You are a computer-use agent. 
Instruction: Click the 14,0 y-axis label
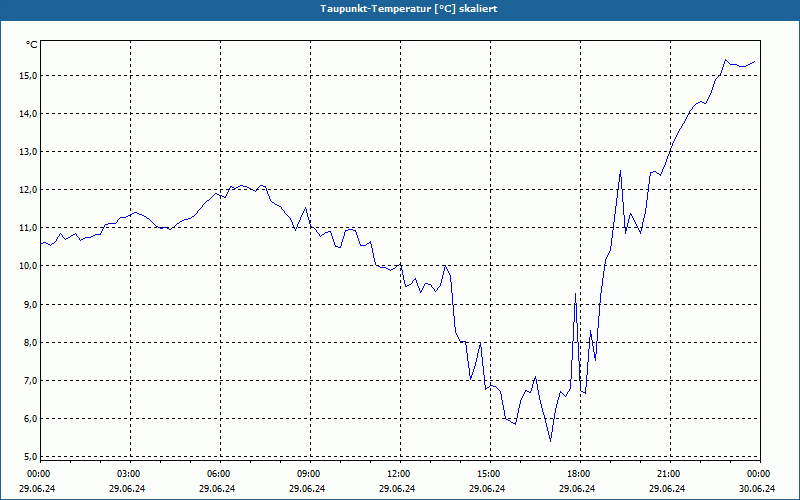click(x=28, y=114)
